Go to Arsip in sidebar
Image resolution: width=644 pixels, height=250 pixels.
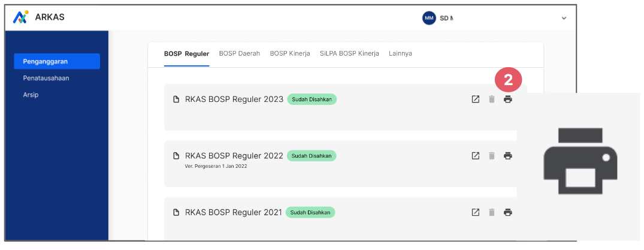click(31, 95)
